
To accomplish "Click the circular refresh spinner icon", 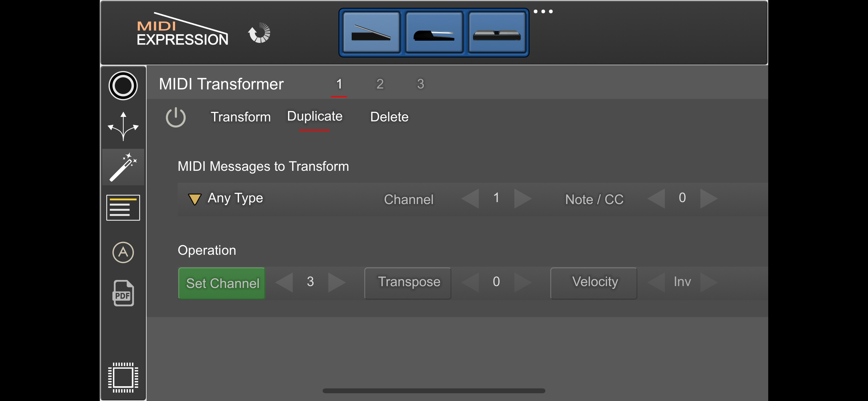I will pyautogui.click(x=259, y=33).
